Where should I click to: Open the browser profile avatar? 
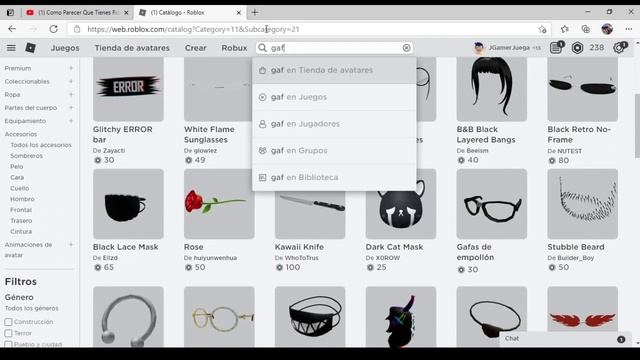pyautogui.click(x=607, y=29)
